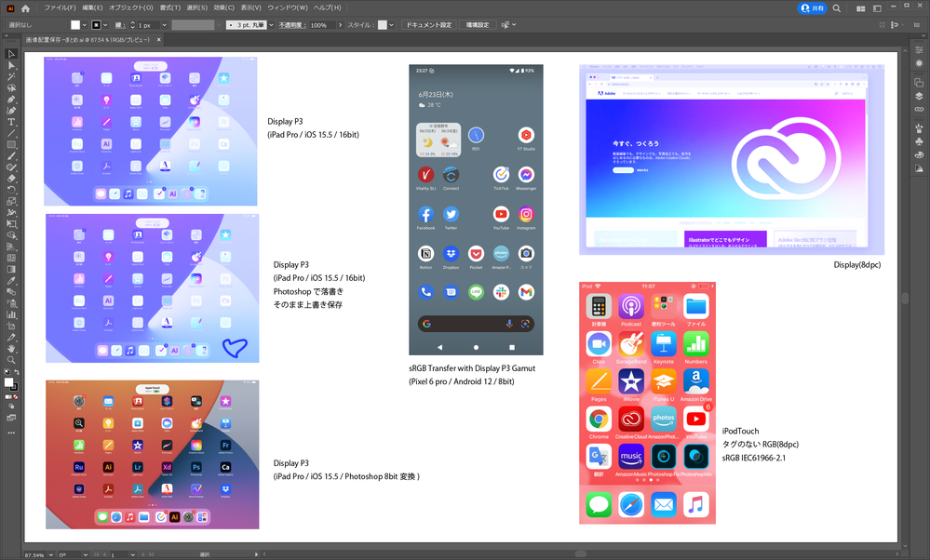Viewport: 930px width, 560px height.
Task: Choose the Type tool (T)
Action: (11, 122)
